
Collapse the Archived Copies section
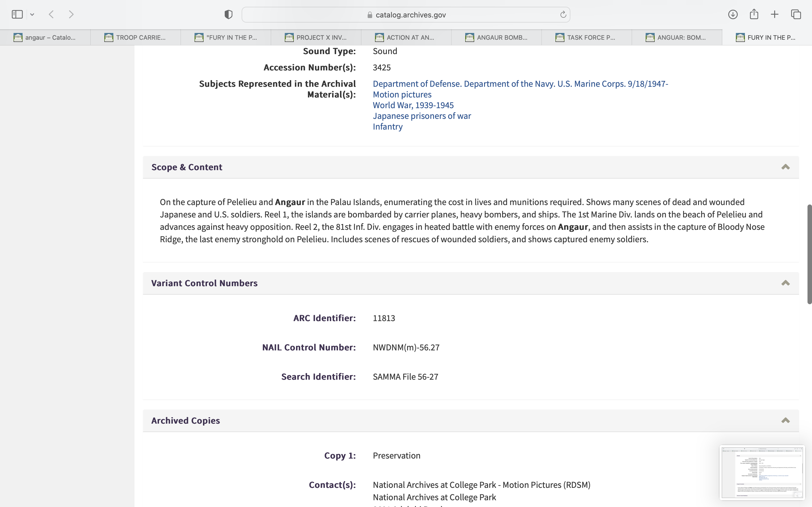point(785,421)
